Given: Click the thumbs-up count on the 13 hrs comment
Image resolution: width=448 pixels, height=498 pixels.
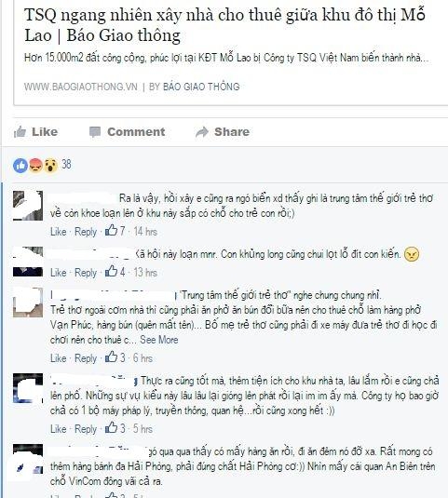Looking at the screenshot, I should click(115, 272).
